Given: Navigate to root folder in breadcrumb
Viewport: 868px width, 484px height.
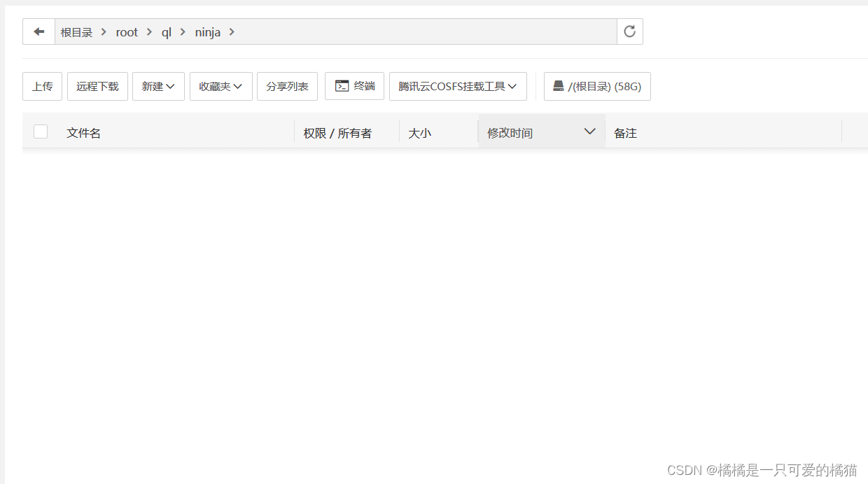Looking at the screenshot, I should (x=127, y=32).
